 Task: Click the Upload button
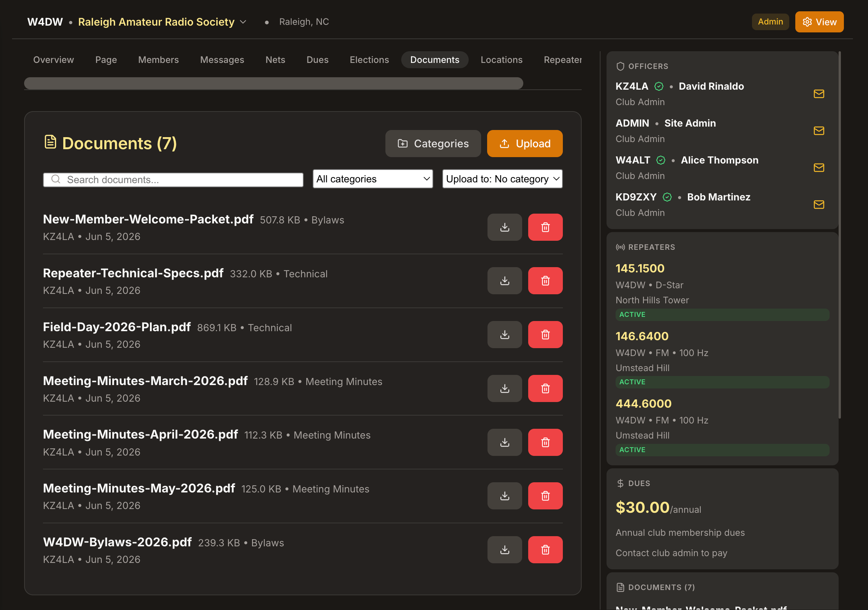[524, 144]
